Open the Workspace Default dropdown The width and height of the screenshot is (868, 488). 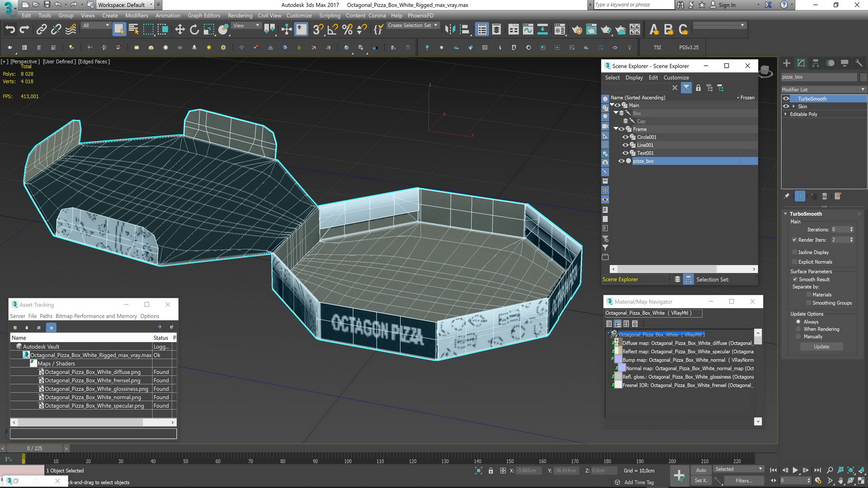(125, 5)
